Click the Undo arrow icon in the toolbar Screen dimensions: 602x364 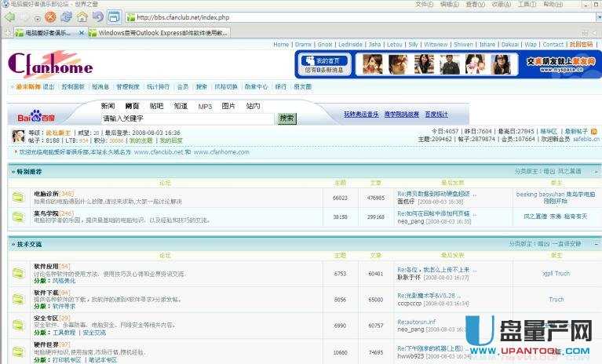click(97, 16)
